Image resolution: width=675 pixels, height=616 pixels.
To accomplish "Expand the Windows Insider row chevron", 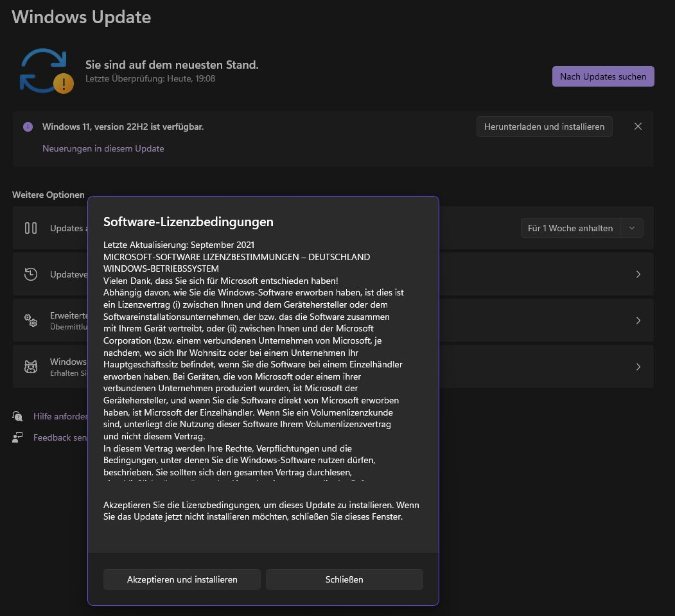I will (x=638, y=367).
